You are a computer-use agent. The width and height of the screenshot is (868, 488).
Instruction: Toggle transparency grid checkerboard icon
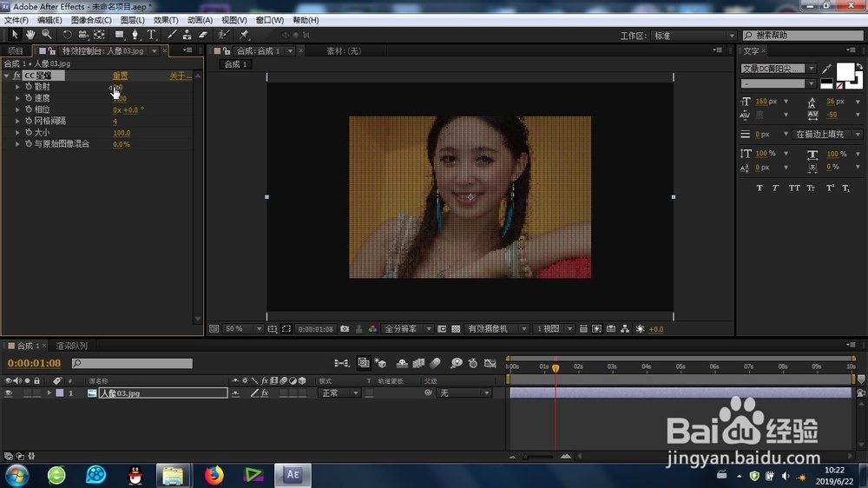point(456,329)
